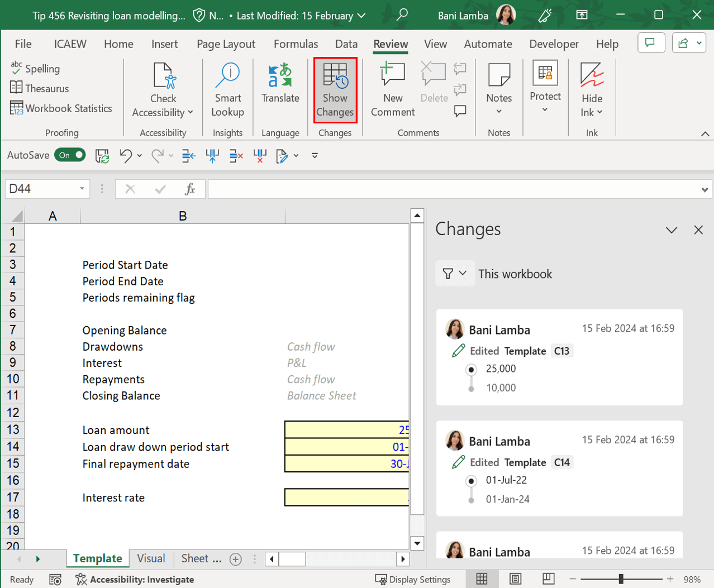Open Workbook Statistics
714x588 pixels.
(x=61, y=108)
